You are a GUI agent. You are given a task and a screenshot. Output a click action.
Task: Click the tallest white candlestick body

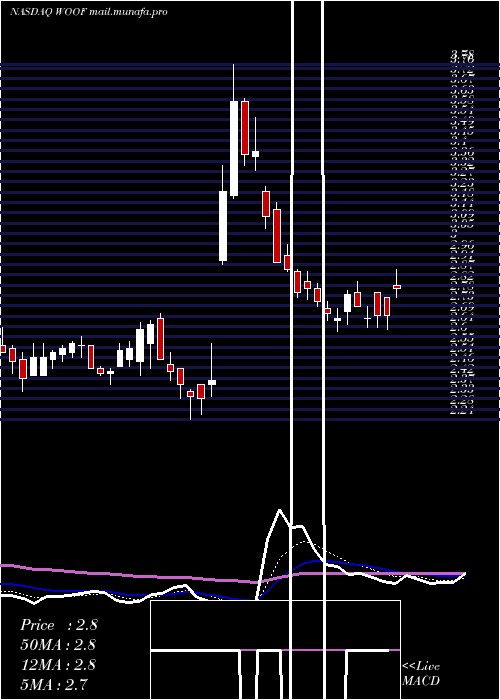point(234,148)
